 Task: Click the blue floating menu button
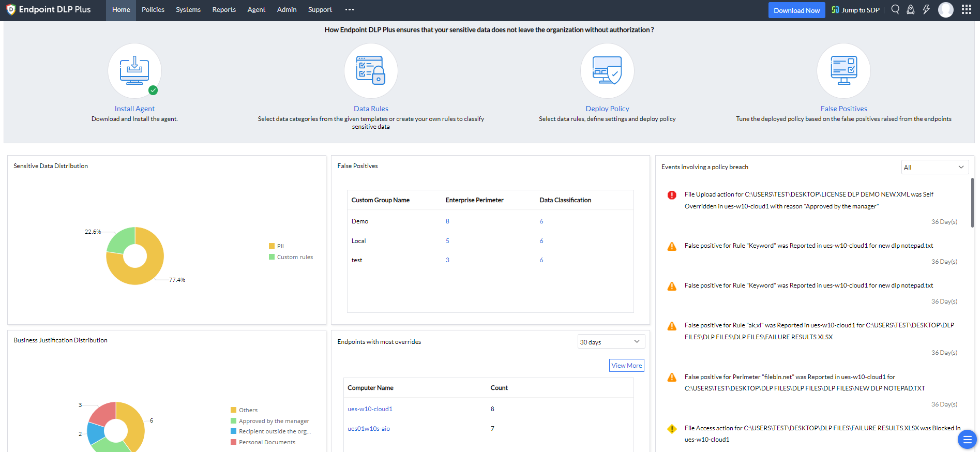coord(967,440)
